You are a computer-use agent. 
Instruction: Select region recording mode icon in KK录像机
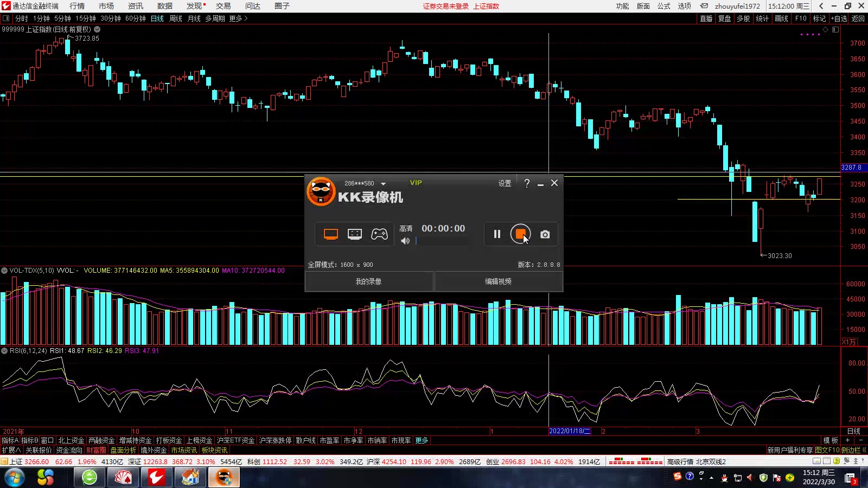point(355,234)
